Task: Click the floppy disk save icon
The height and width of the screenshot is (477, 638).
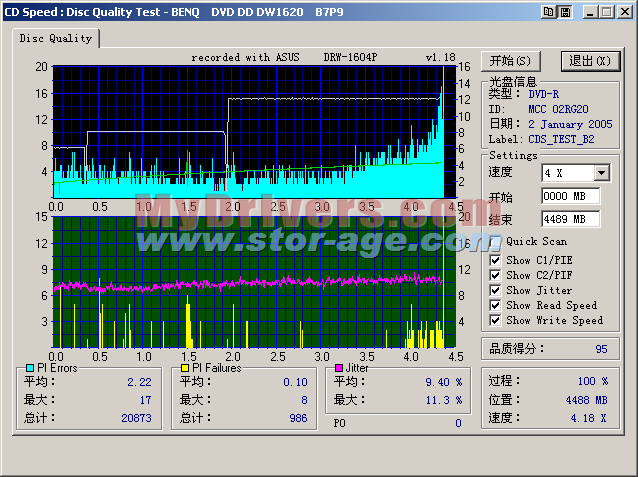Action: pyautogui.click(x=564, y=11)
